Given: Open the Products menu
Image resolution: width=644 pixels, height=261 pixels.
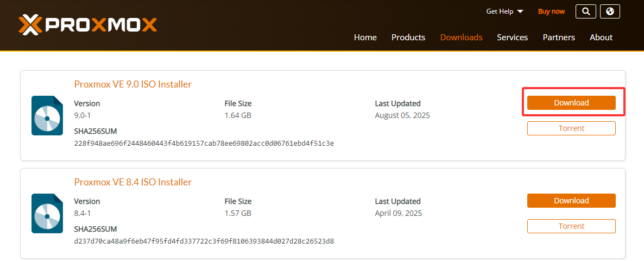Looking at the screenshot, I should [408, 38].
